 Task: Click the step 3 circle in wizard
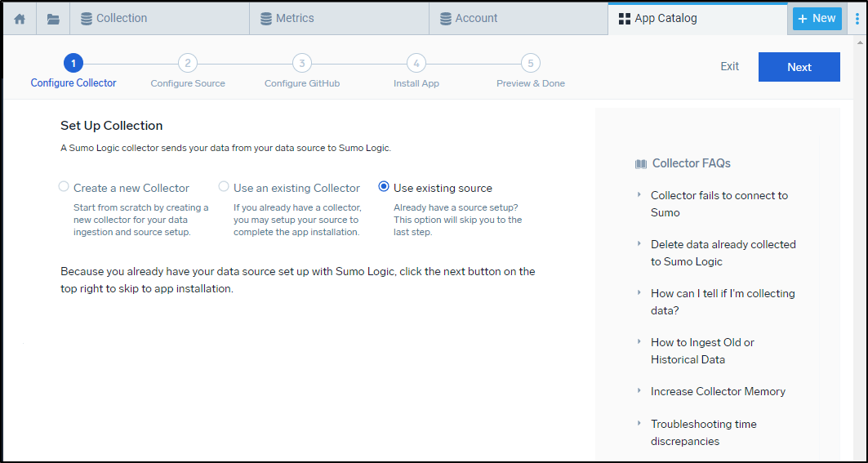click(301, 63)
